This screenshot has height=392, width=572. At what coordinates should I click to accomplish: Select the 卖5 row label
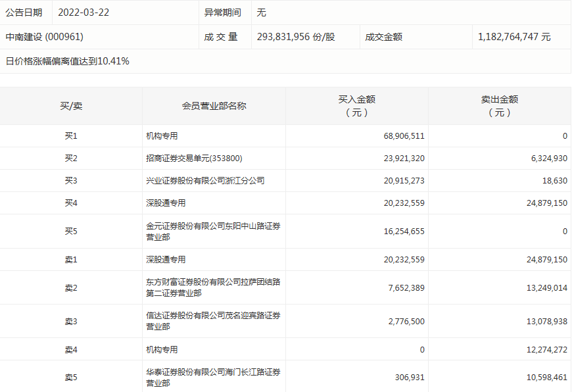tap(71, 378)
